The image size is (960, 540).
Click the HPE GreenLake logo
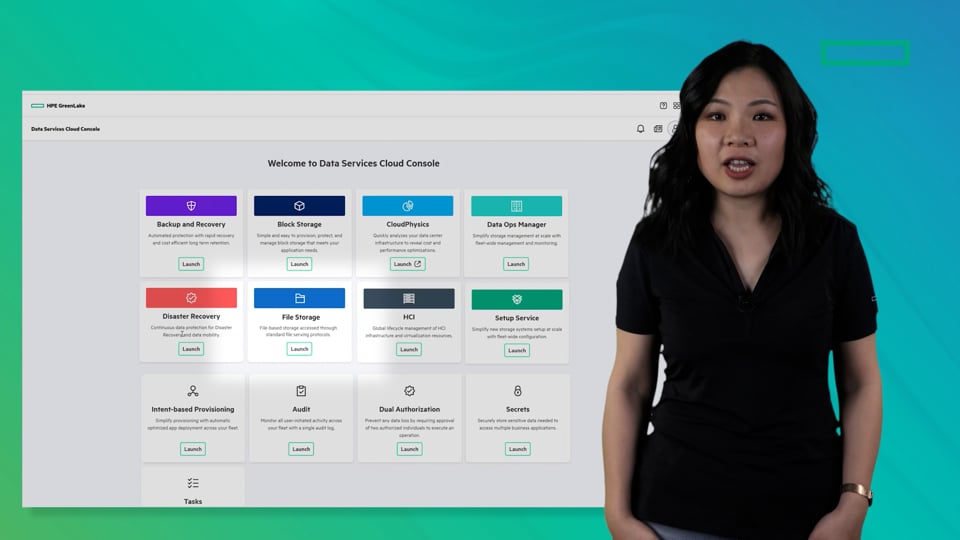pos(58,105)
